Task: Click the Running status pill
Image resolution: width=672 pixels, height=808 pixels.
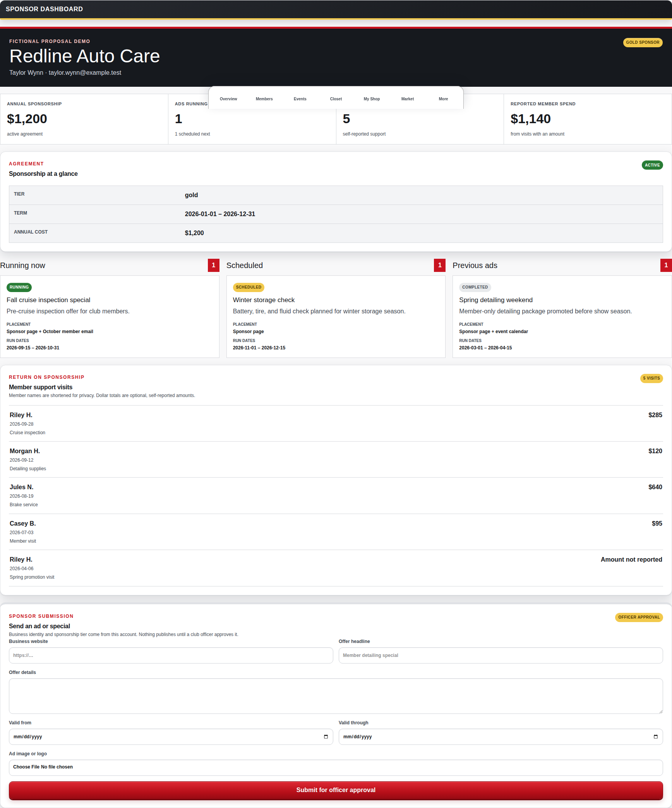Action: [19, 287]
